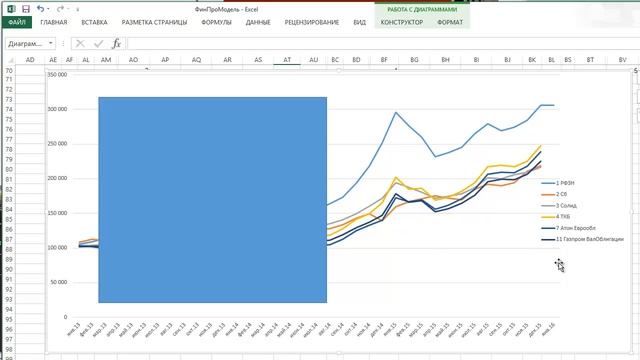
Task: Switch to the ГЛАВНАЯ ribbon tab
Action: 53,22
